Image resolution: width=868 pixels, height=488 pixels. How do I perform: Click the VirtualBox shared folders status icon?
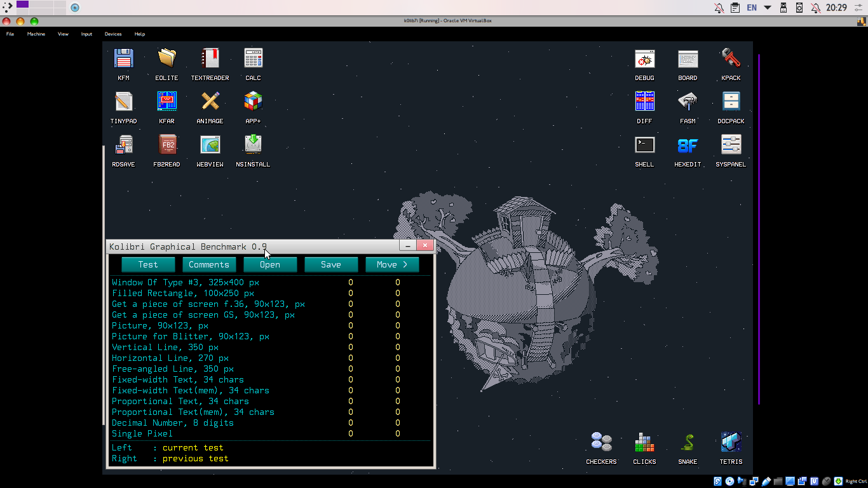pyautogui.click(x=778, y=481)
